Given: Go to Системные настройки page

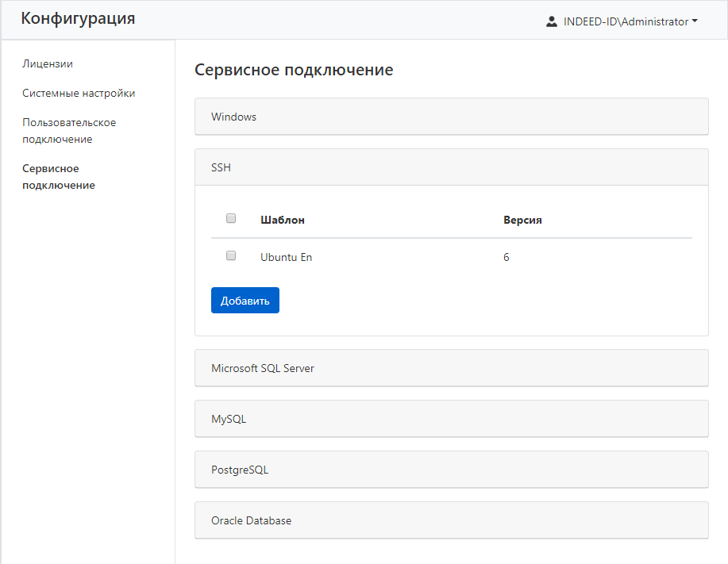Looking at the screenshot, I should (x=79, y=93).
